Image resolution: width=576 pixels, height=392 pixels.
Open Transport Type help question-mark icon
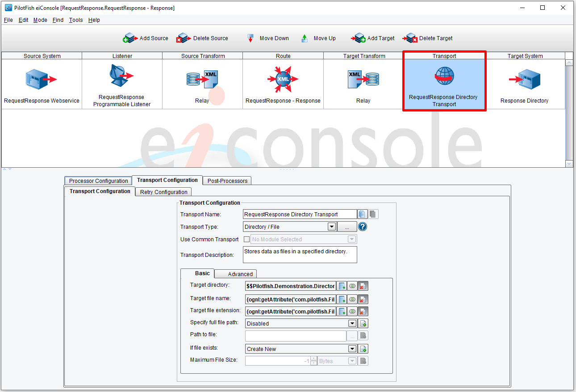[x=363, y=227]
